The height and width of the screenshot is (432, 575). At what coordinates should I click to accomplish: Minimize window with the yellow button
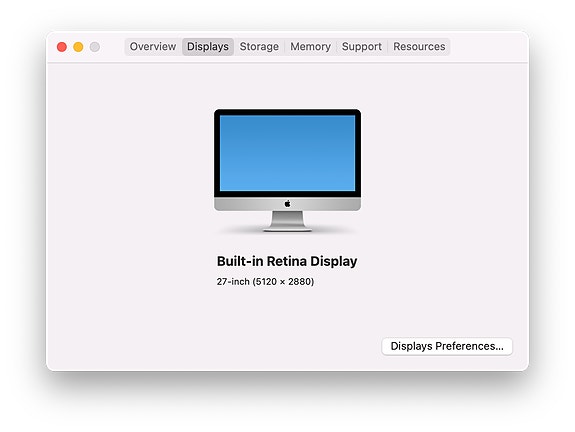78,47
